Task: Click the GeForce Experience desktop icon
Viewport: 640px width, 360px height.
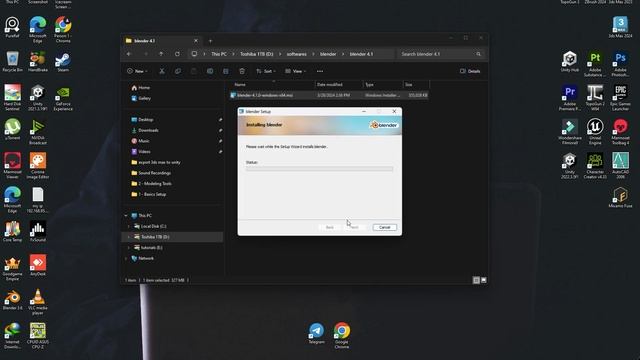Action: [x=63, y=98]
